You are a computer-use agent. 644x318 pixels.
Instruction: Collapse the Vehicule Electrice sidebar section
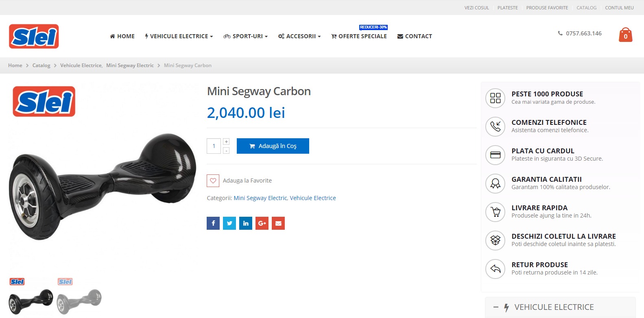[496, 307]
